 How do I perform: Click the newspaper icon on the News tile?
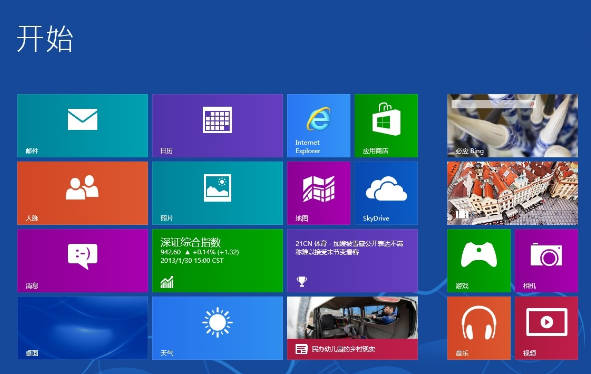click(x=301, y=349)
